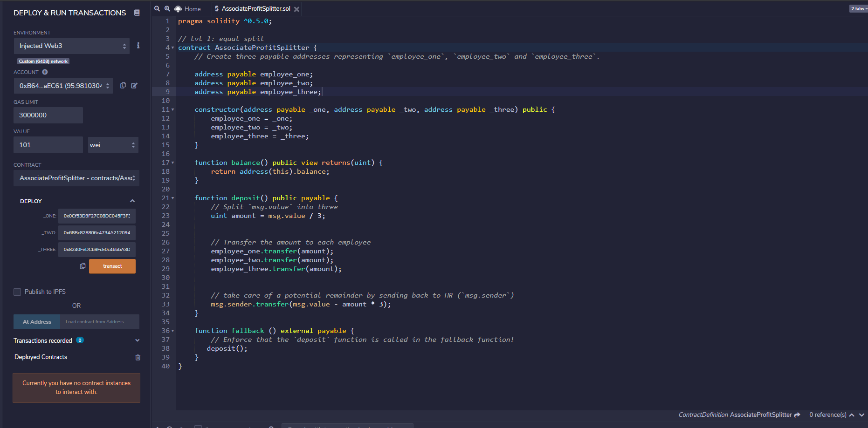Click the '// lvl 1: equal split' comment

click(221, 39)
